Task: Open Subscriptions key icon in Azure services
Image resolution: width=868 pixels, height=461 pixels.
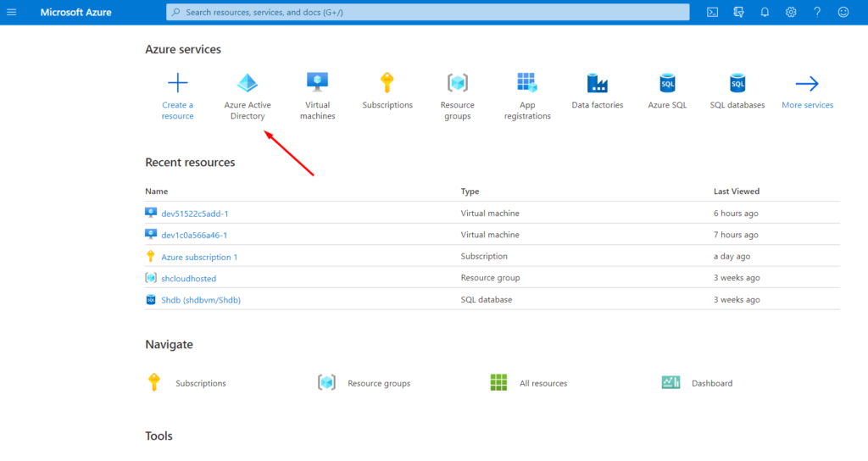Action: (x=387, y=82)
